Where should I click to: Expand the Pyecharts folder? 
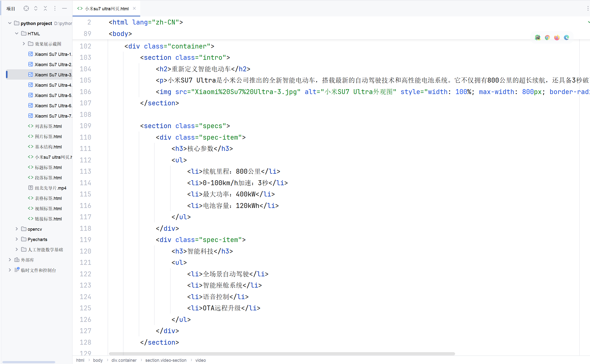[17, 239]
